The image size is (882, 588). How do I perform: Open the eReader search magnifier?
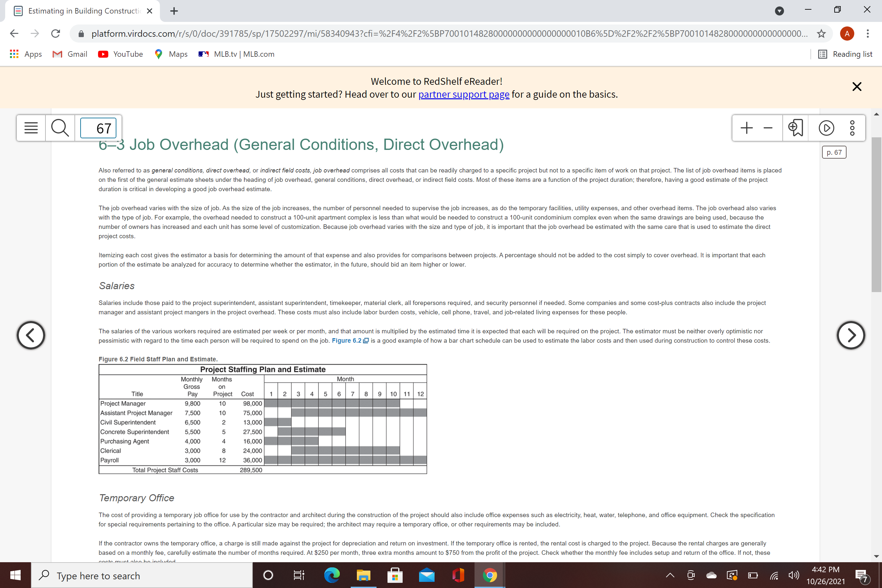pos(60,128)
